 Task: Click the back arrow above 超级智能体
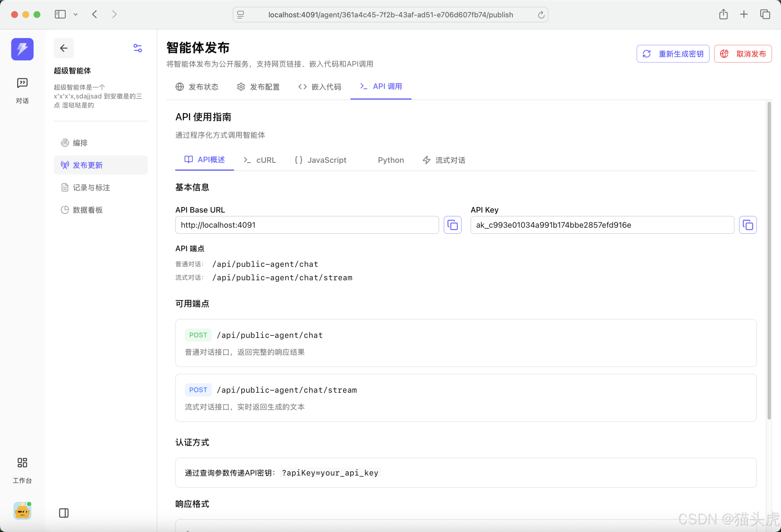pos(63,48)
